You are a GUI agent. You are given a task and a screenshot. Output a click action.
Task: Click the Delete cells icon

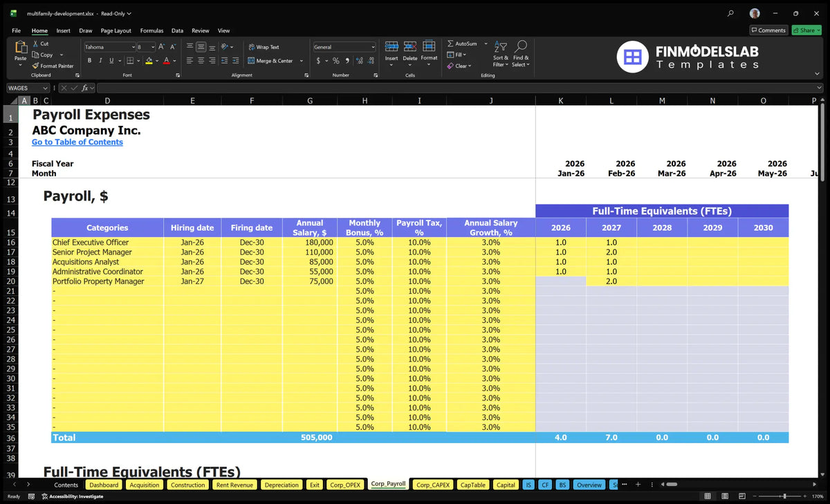click(410, 46)
